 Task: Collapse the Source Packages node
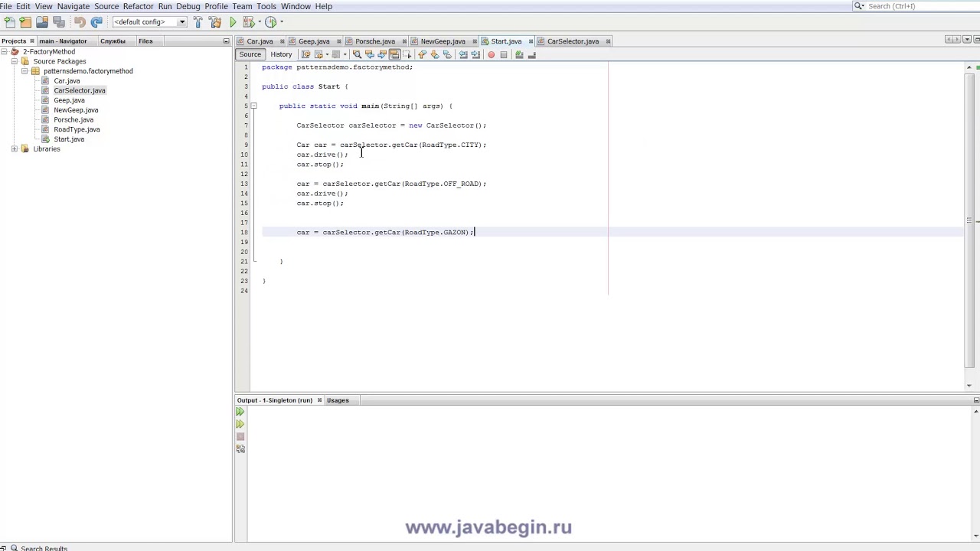tap(15, 61)
